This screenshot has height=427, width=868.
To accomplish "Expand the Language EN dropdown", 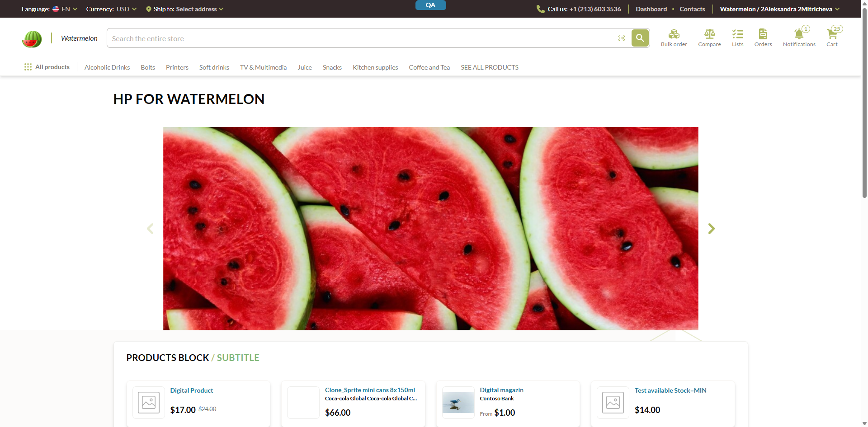I will tap(65, 9).
